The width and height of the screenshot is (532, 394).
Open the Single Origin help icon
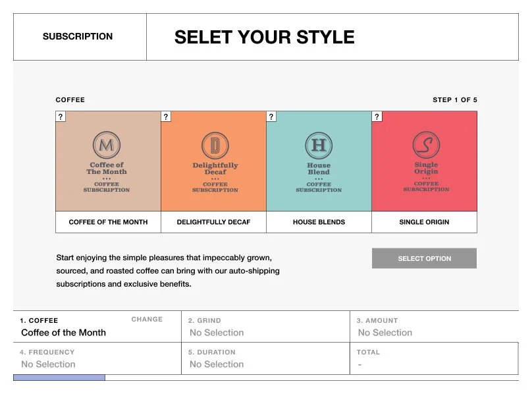(x=377, y=116)
